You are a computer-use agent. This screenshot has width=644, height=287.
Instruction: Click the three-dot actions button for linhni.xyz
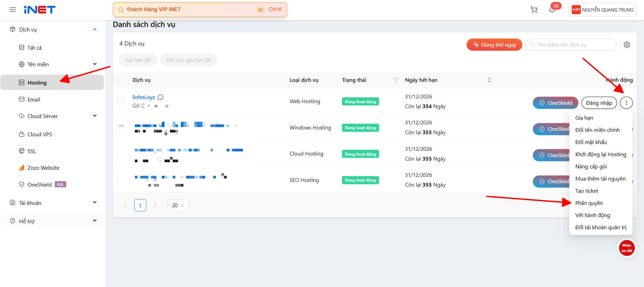626,103
